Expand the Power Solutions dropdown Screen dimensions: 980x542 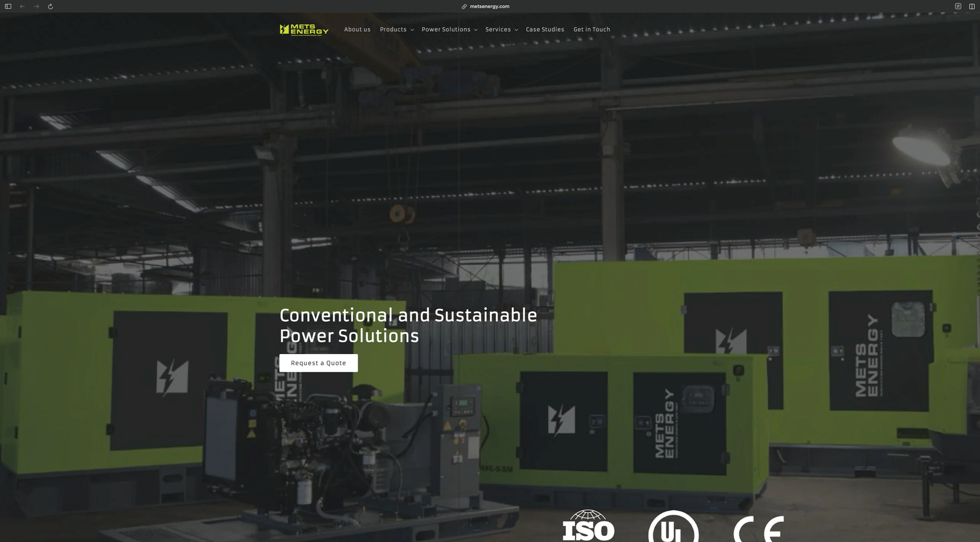pyautogui.click(x=449, y=29)
